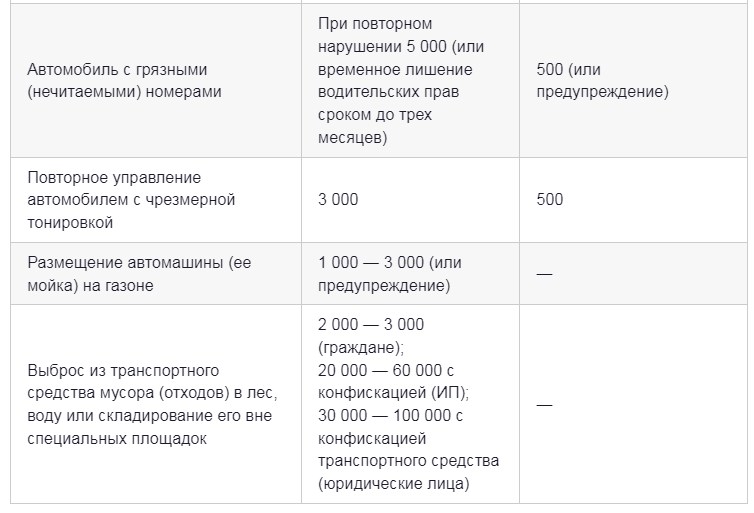Select the text "специальных площадок"
Viewport: 754px width, 513px height.
[118, 438]
